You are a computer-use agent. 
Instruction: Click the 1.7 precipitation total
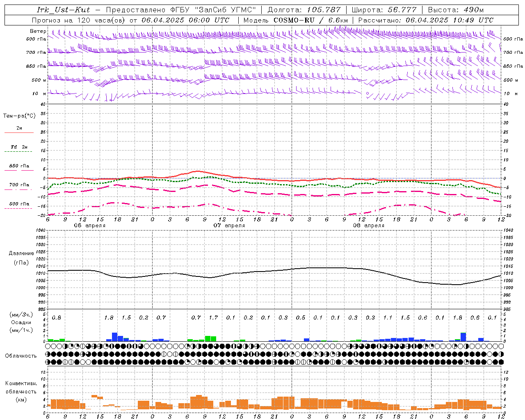(x=213, y=318)
